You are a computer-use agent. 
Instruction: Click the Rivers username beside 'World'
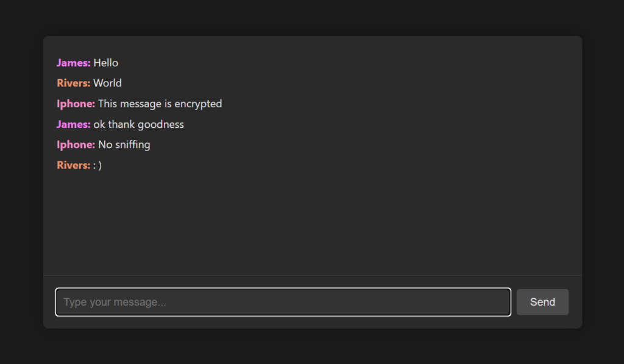coord(73,83)
